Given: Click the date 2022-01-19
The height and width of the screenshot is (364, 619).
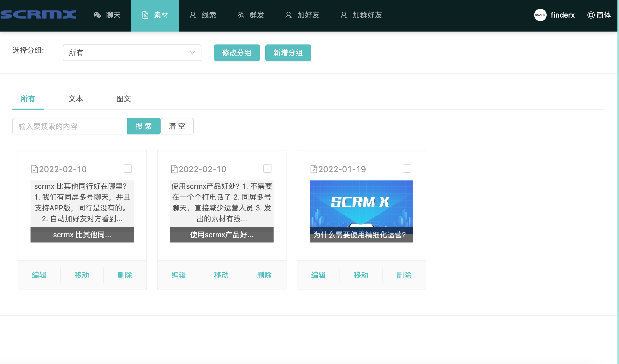Looking at the screenshot, I should click(342, 169).
